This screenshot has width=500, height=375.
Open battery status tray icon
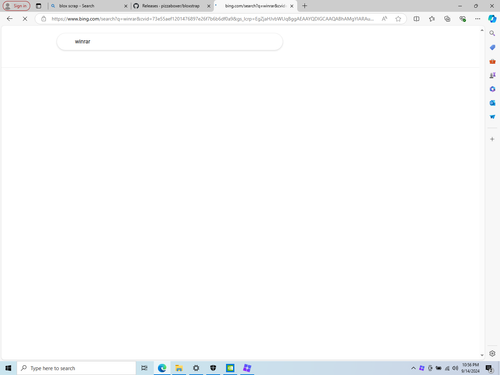click(x=439, y=368)
